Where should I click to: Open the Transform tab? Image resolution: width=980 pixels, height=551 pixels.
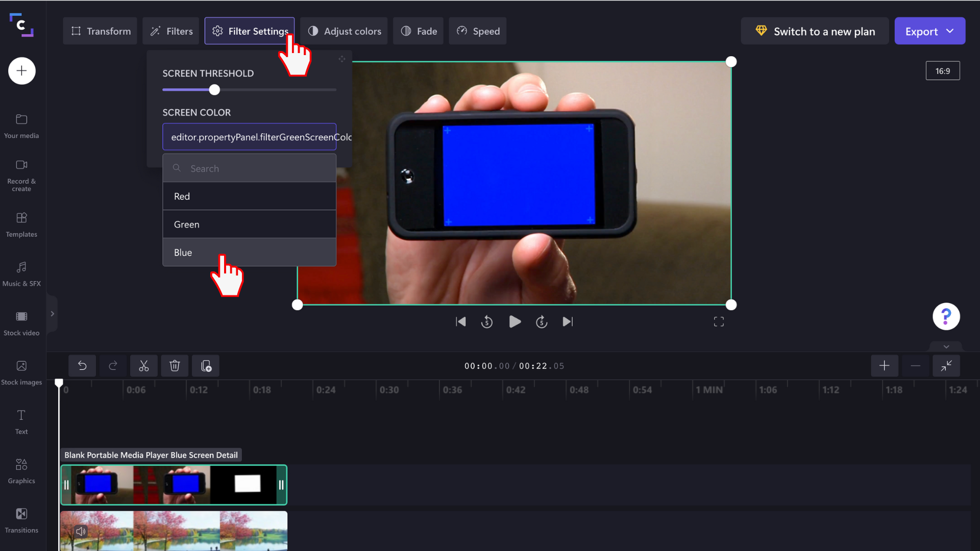coord(100,31)
